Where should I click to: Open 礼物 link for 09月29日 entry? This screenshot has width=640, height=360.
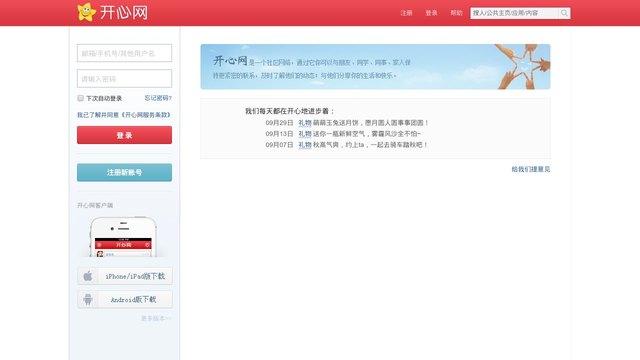tap(304, 123)
